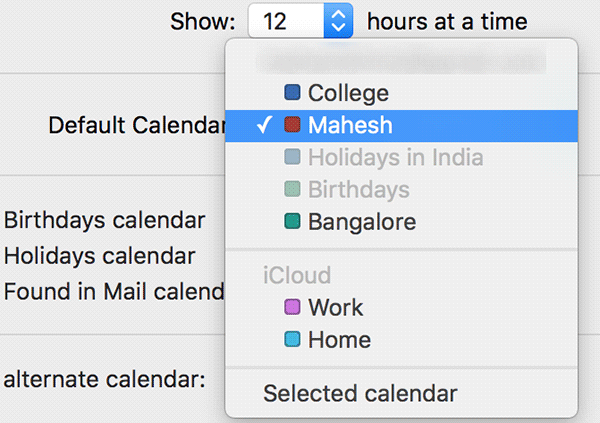
Task: Click the red Mahesh calendar color square
Action: (x=292, y=126)
